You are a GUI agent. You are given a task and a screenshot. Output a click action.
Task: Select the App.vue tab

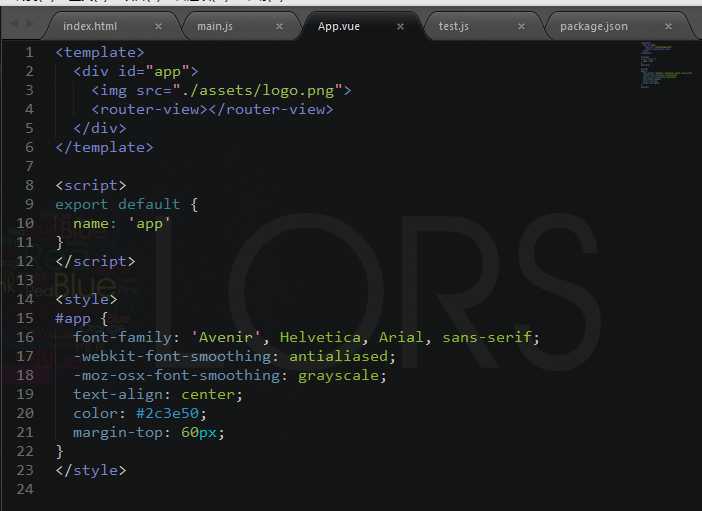click(338, 26)
